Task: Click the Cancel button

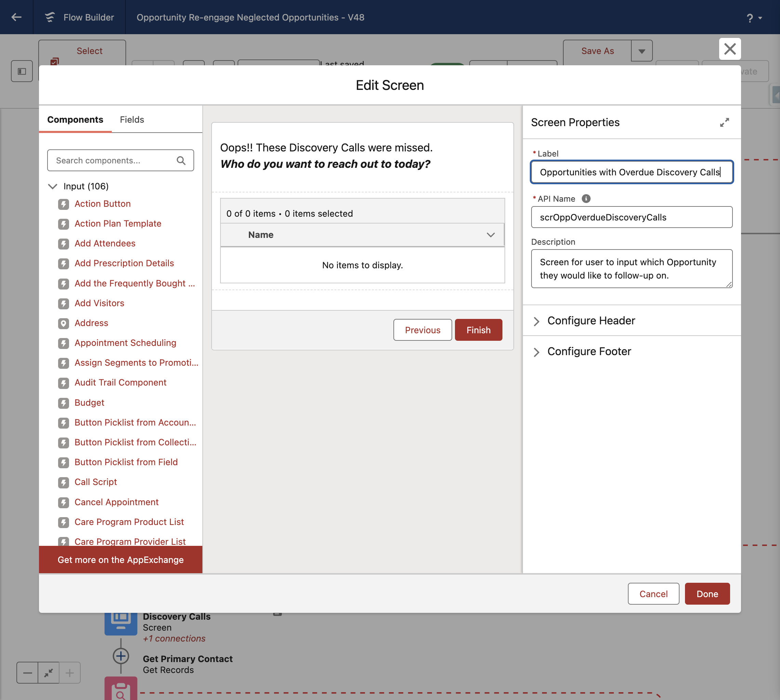Action: point(653,593)
